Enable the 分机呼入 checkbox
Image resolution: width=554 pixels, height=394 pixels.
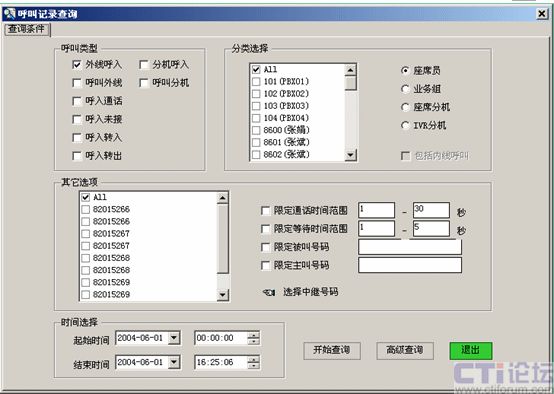144,65
